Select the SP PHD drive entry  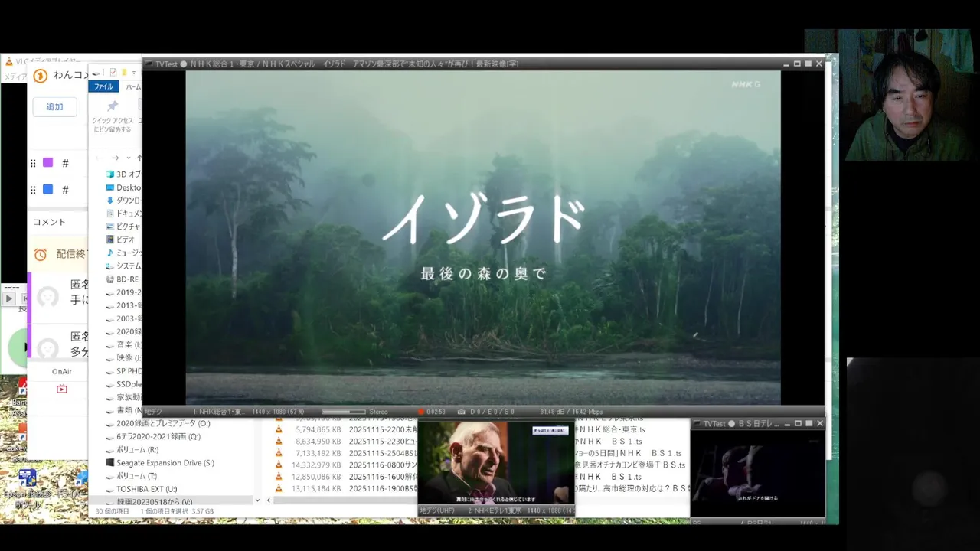[x=123, y=371]
